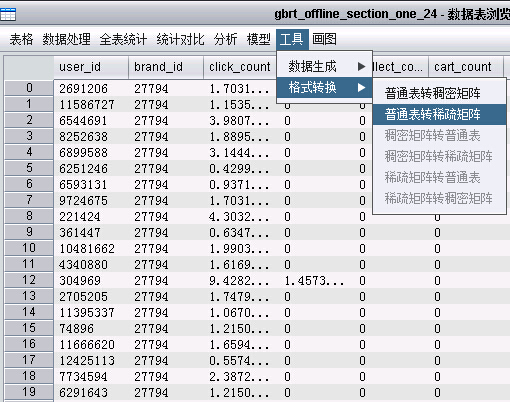The width and height of the screenshot is (510, 402).
Task: Select row header 12
Action: tap(29, 280)
